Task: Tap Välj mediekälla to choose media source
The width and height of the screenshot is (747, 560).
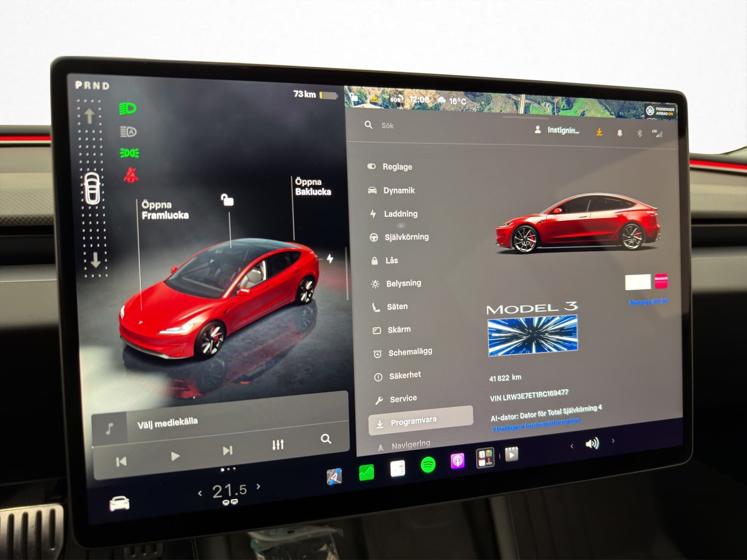Action: pos(167,423)
